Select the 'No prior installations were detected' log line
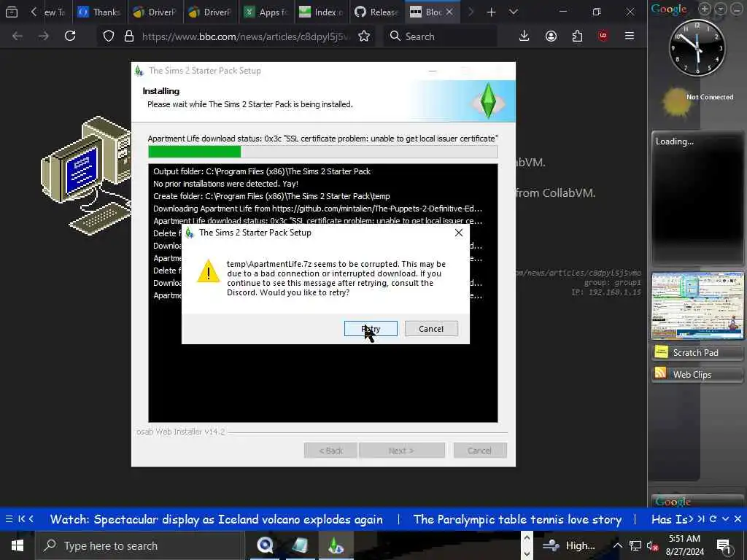The height and width of the screenshot is (560, 747). point(226,184)
